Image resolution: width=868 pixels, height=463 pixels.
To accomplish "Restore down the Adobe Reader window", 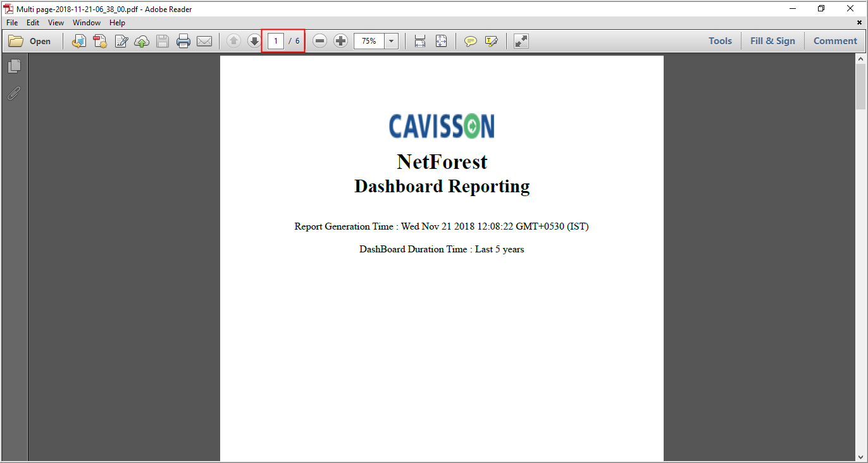I will click(x=821, y=9).
